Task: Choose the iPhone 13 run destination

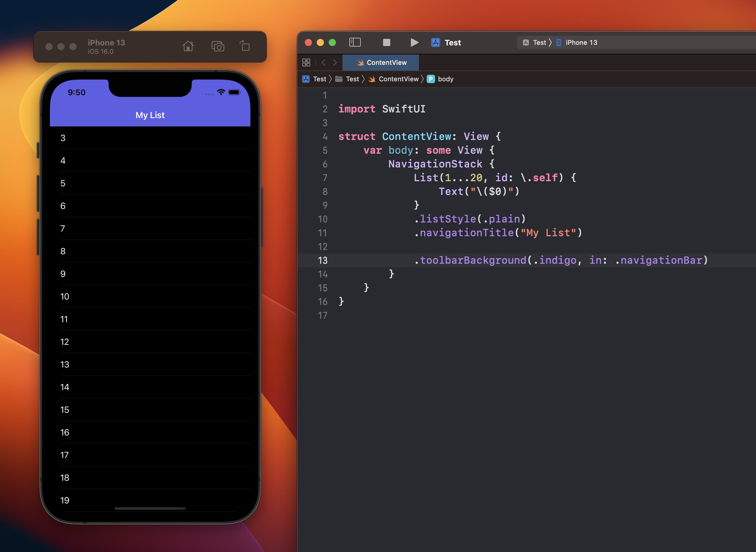Action: click(577, 42)
